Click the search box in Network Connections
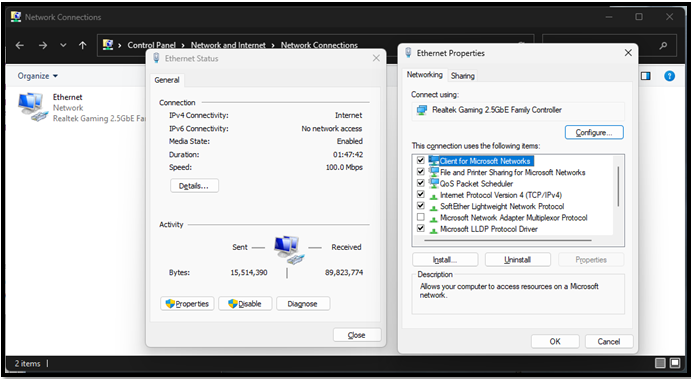The image size is (691, 379). [609, 45]
